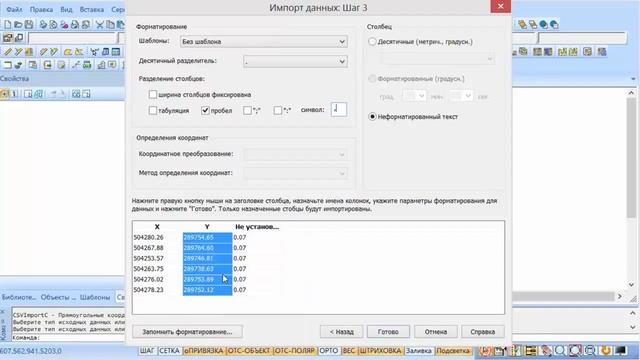The width and height of the screenshot is (640, 360).
Task: Toggle ОРТО mode in status bar
Action: pos(329,351)
